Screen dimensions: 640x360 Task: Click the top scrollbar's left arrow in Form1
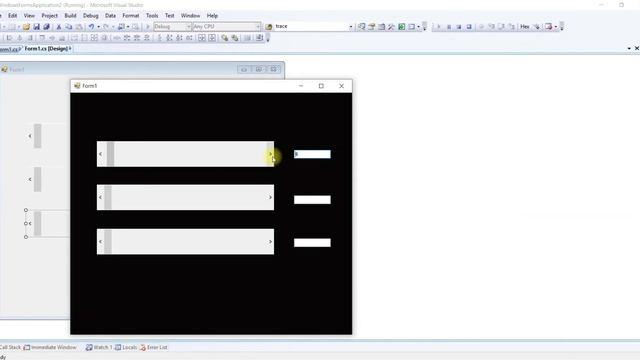click(x=100, y=154)
